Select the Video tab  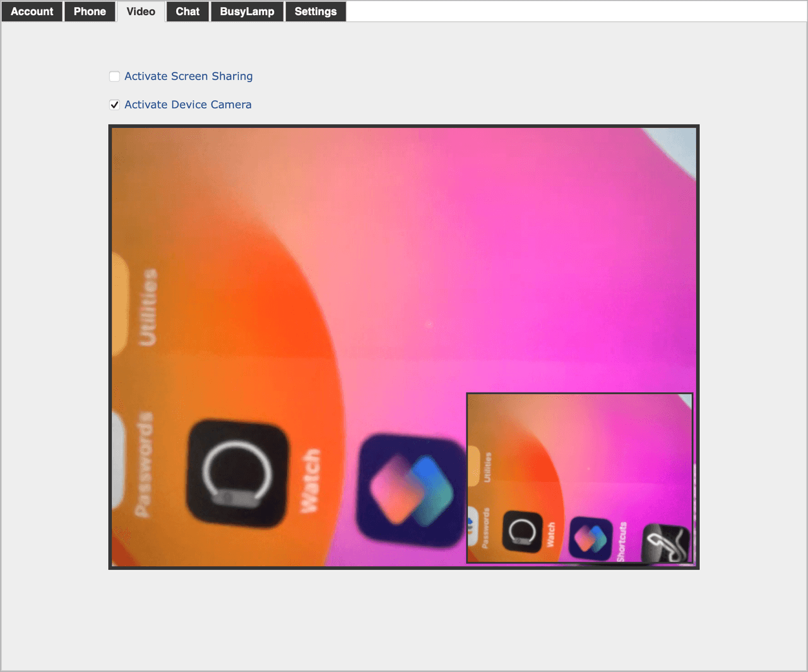coord(141,11)
